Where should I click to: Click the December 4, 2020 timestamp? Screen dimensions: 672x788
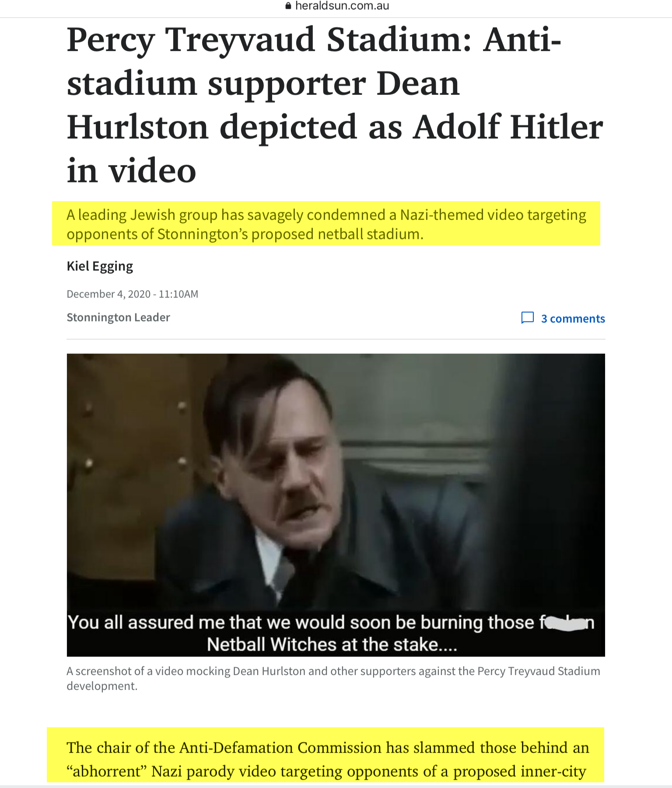(x=132, y=294)
